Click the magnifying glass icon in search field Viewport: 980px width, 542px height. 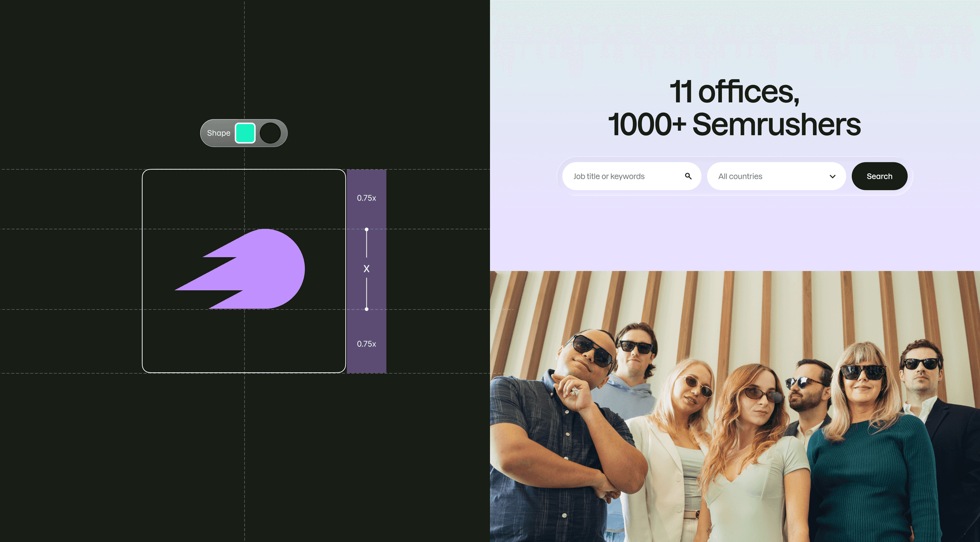688,176
